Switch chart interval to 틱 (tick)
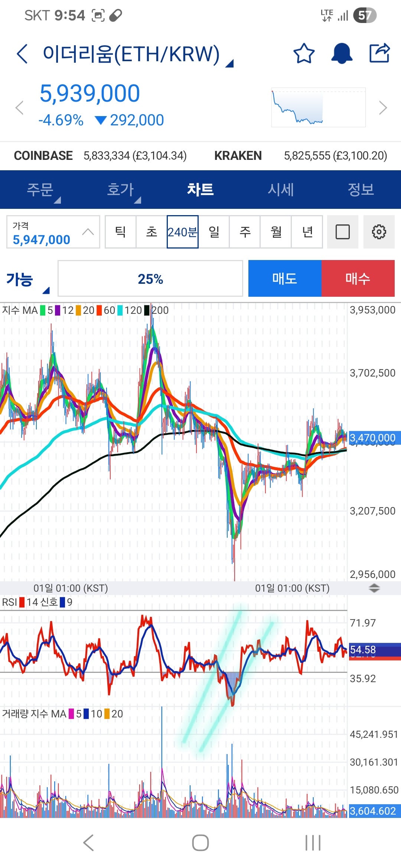The image size is (401, 868). point(120,232)
